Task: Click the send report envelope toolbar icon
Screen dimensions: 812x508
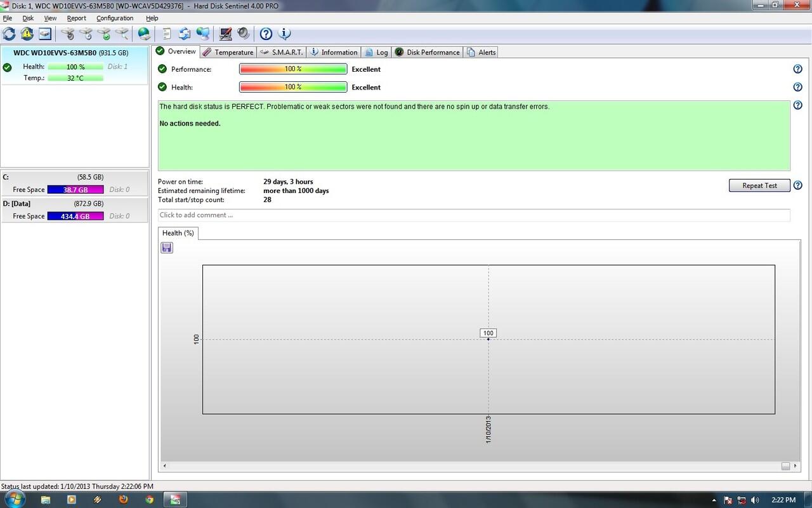Action: [185, 34]
